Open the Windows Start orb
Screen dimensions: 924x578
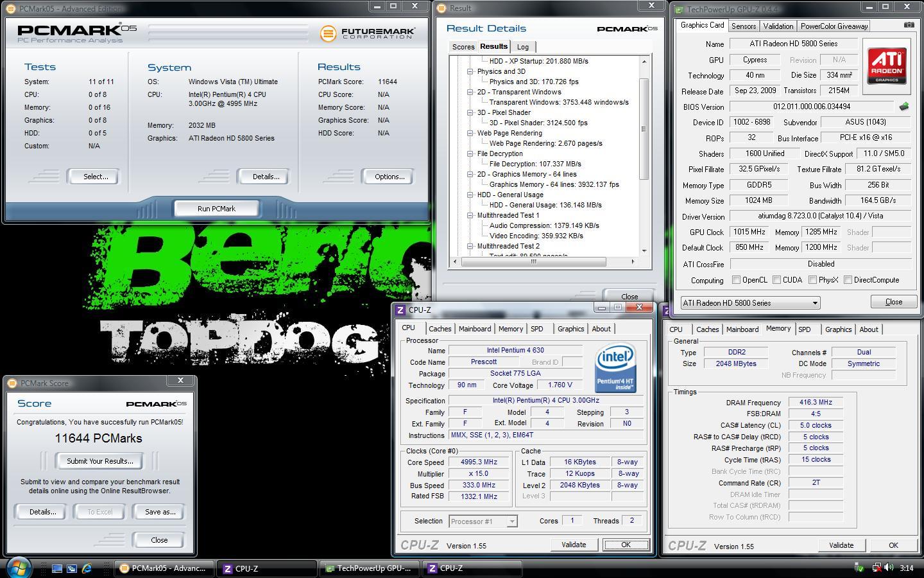click(19, 568)
